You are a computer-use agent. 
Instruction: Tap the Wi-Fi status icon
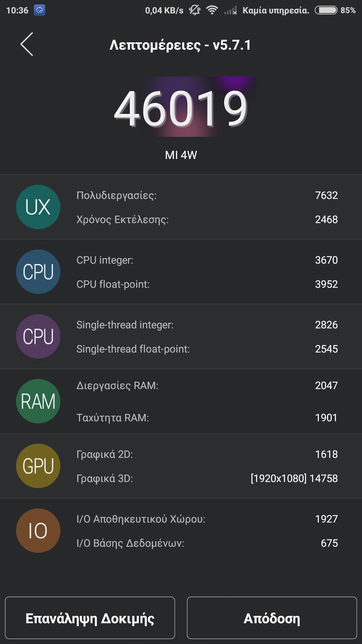click(x=212, y=10)
